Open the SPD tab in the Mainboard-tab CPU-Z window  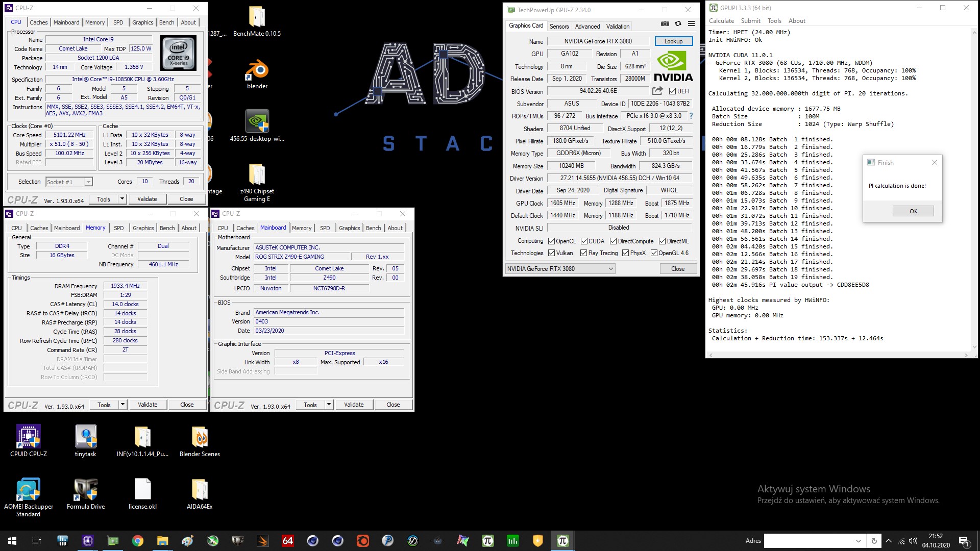point(325,228)
